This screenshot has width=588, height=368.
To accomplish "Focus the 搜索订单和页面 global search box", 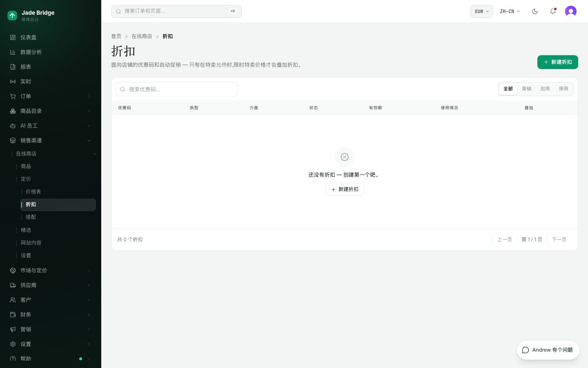I will click(x=176, y=11).
